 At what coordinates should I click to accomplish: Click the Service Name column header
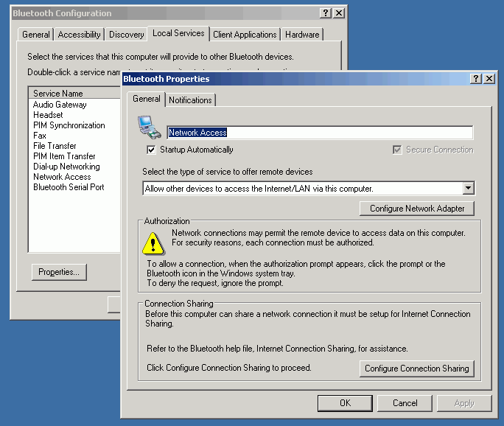74,94
